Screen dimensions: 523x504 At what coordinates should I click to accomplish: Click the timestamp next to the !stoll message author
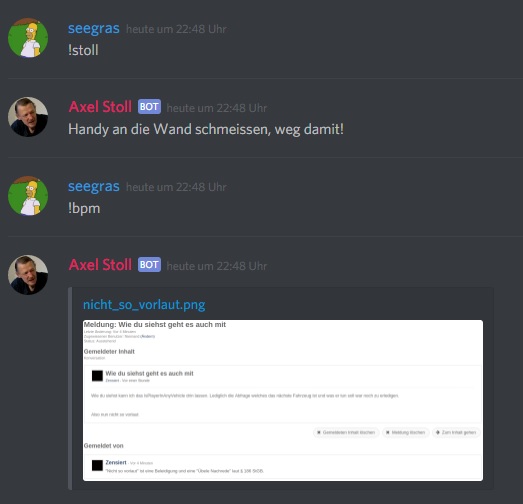(176, 29)
